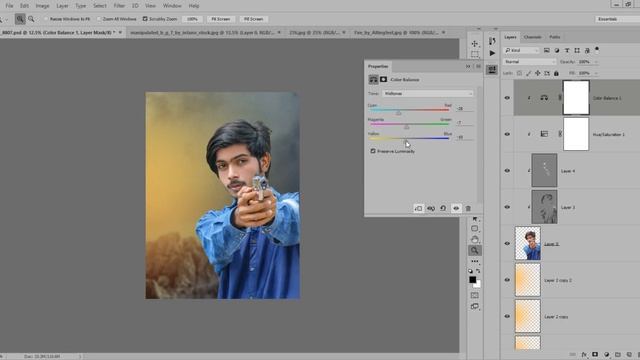Enable Zoom All Windows checkbox
The image size is (640, 360).
pyautogui.click(x=98, y=19)
